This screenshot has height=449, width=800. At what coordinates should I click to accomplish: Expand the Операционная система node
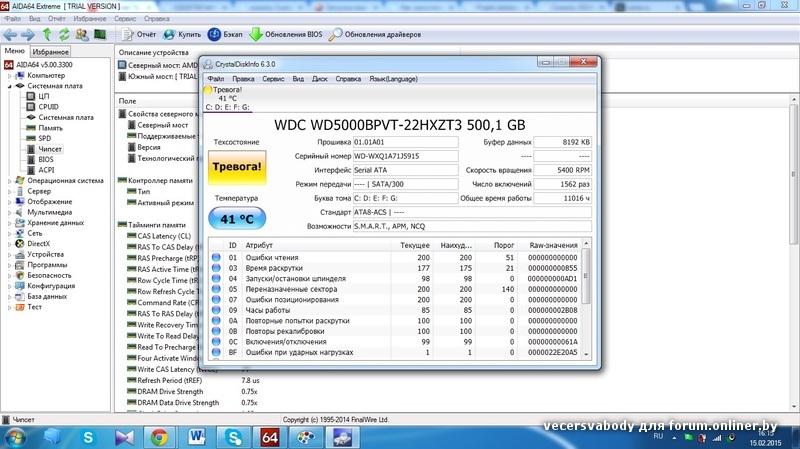click(10, 181)
